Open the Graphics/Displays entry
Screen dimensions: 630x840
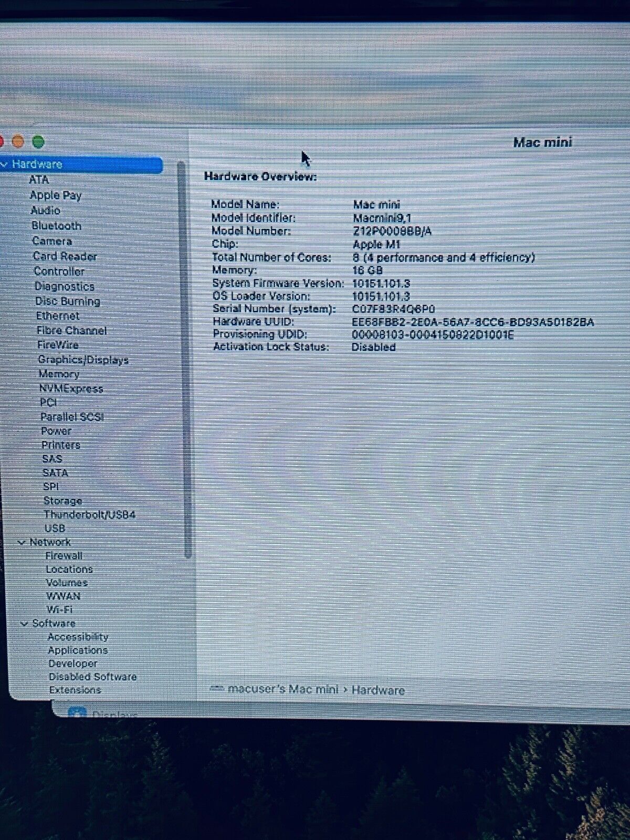(x=83, y=360)
